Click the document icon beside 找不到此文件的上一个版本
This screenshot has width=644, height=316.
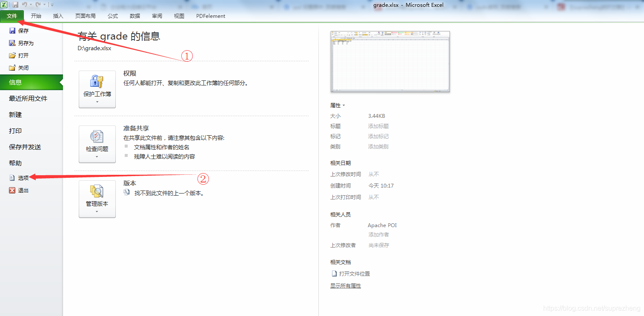126,193
